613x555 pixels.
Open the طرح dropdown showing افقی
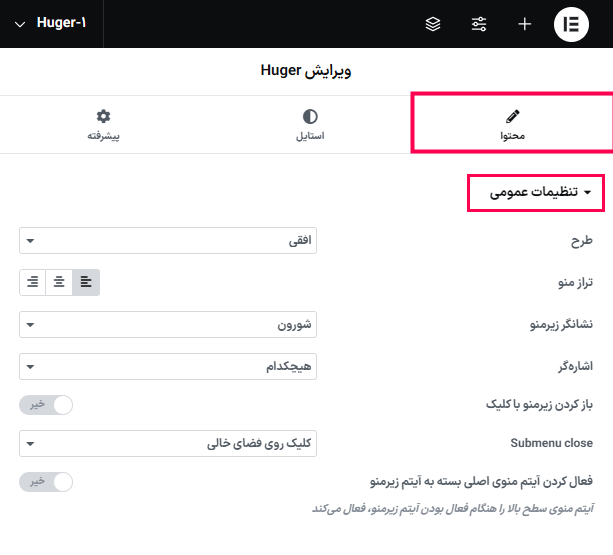click(x=168, y=240)
